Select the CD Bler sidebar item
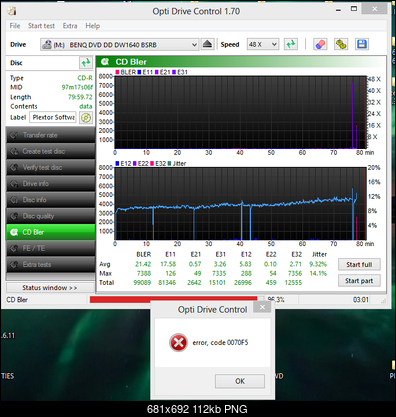Image resolution: width=396 pixels, height=417 pixels. point(51,232)
